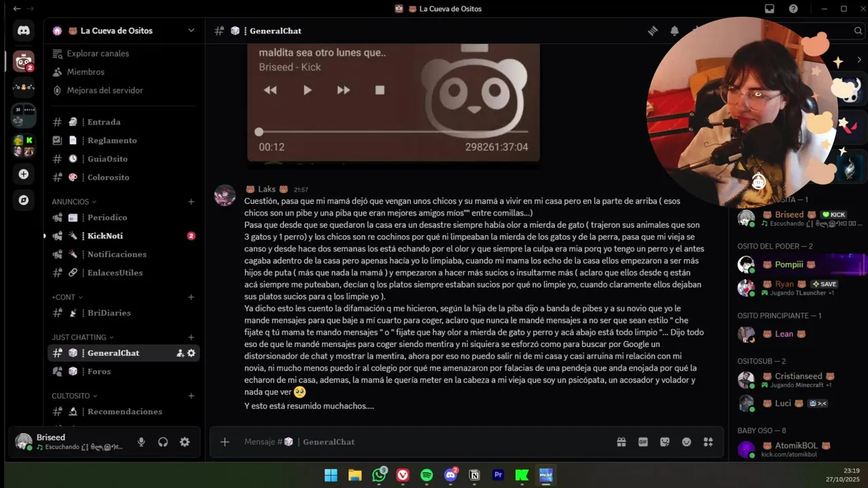Create channel in CULTOSITO category

coord(191,396)
